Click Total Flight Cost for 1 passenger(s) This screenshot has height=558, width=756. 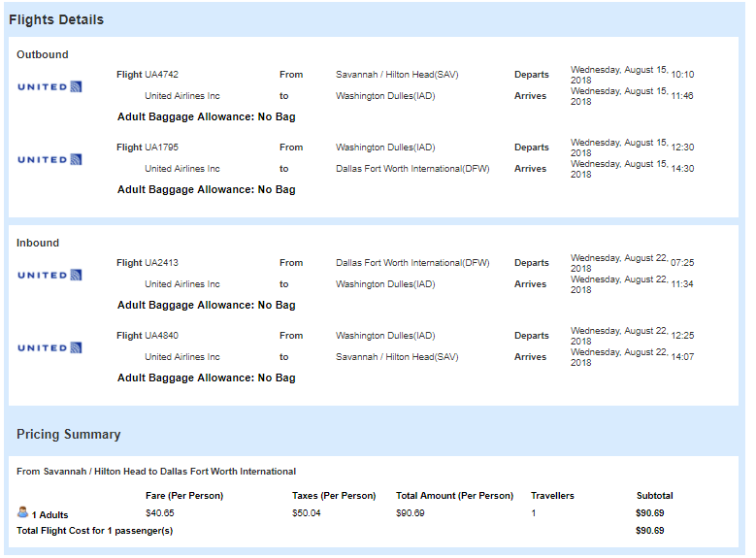click(x=94, y=531)
